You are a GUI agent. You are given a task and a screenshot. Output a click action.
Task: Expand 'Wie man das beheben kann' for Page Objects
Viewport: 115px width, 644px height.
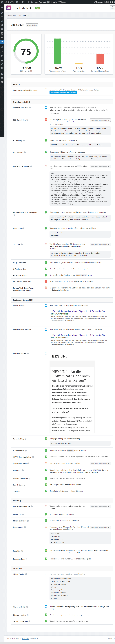coord(100,527)
